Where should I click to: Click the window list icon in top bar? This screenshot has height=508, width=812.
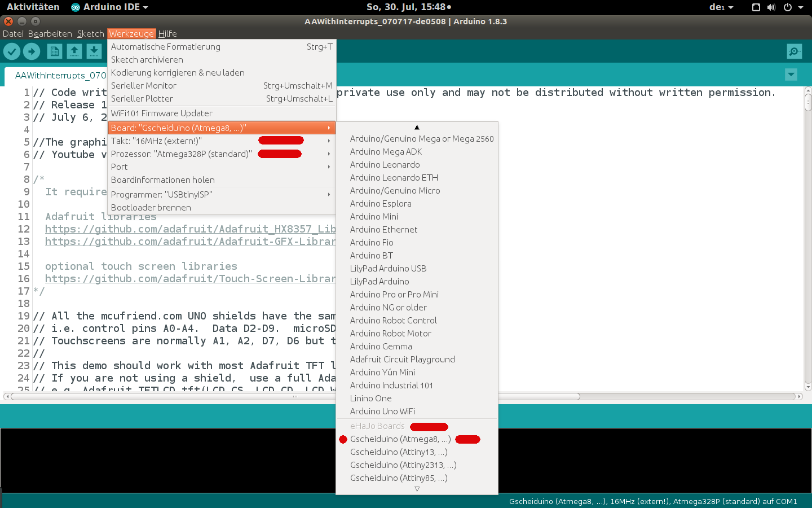(756, 7)
